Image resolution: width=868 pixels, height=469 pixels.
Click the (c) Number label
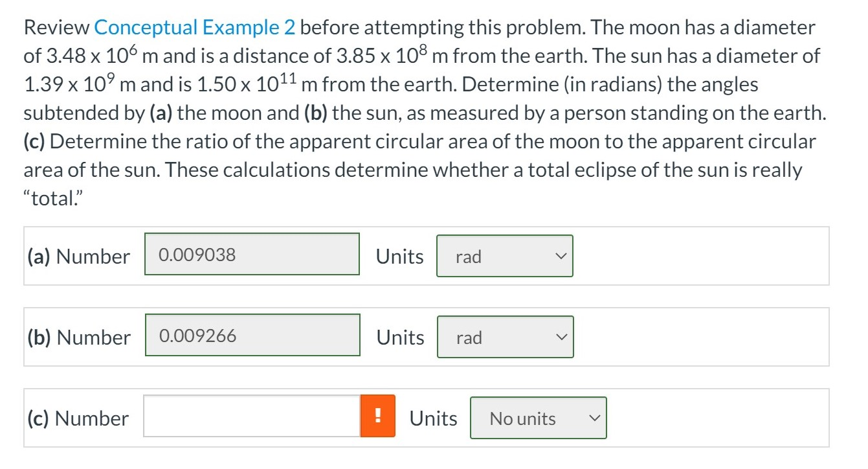point(78,418)
